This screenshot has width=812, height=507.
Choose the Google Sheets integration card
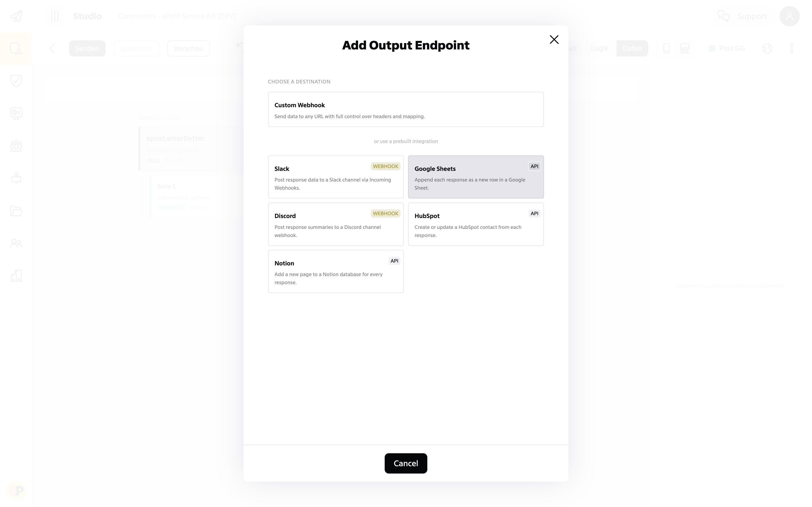(x=476, y=177)
